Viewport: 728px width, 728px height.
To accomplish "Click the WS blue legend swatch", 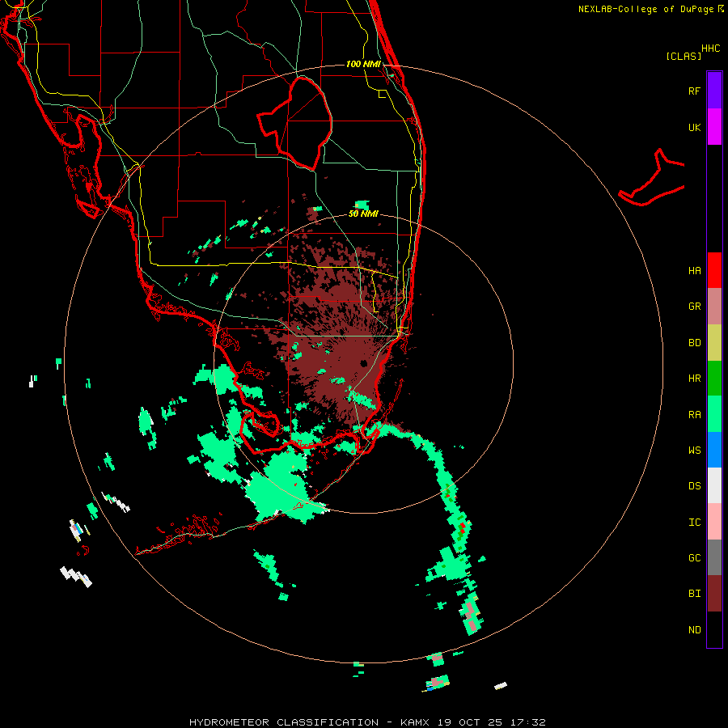I will [714, 450].
